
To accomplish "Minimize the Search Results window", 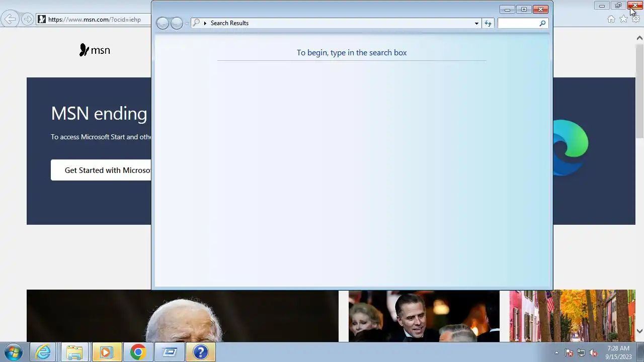I will click(507, 10).
